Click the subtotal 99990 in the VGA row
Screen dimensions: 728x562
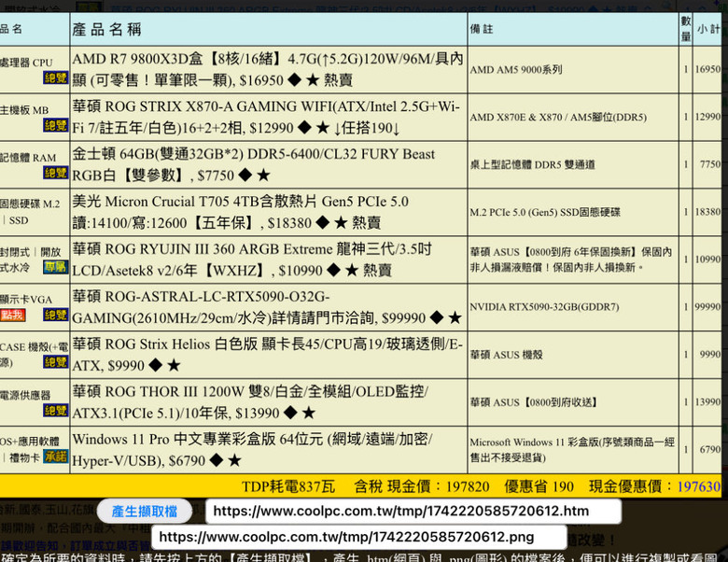[x=708, y=307]
